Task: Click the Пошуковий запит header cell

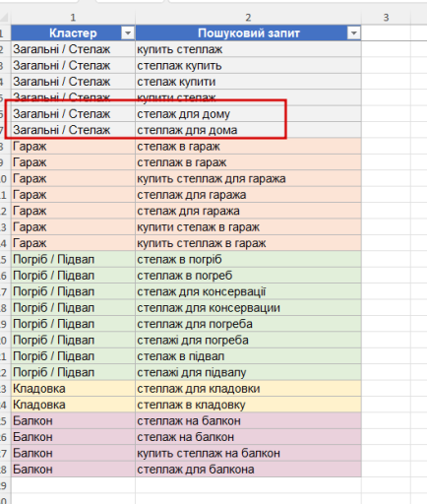Action: pos(248,32)
